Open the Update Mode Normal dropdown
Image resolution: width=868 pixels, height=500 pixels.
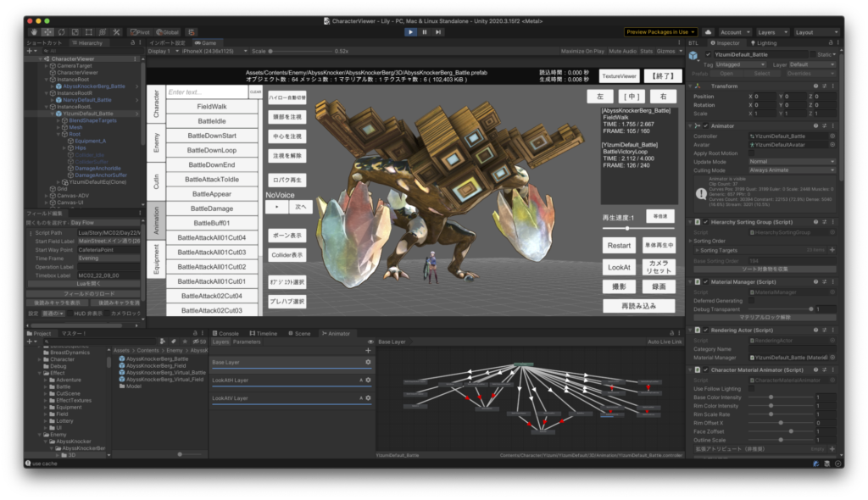point(792,162)
